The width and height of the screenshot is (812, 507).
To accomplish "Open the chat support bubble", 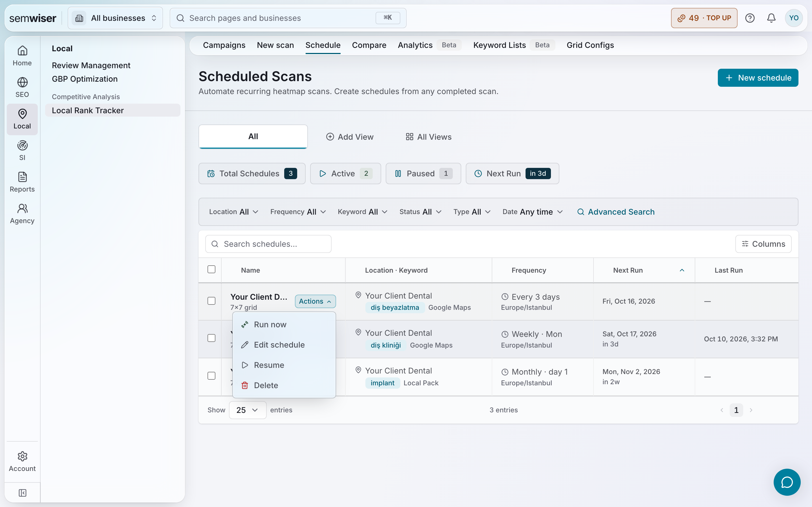I will tap(787, 482).
